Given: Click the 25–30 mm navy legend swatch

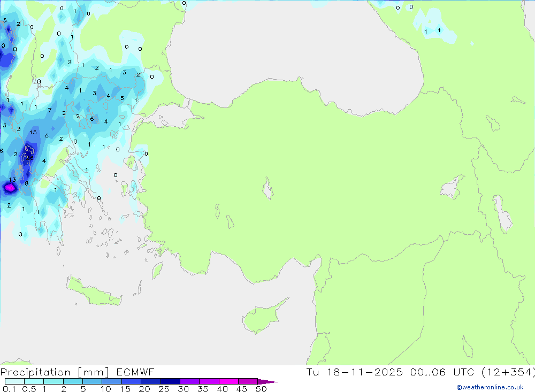Looking at the screenshot, I should [170, 381].
